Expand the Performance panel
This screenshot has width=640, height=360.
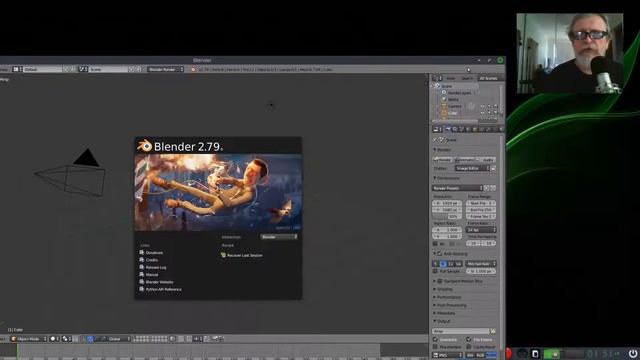pos(449,297)
